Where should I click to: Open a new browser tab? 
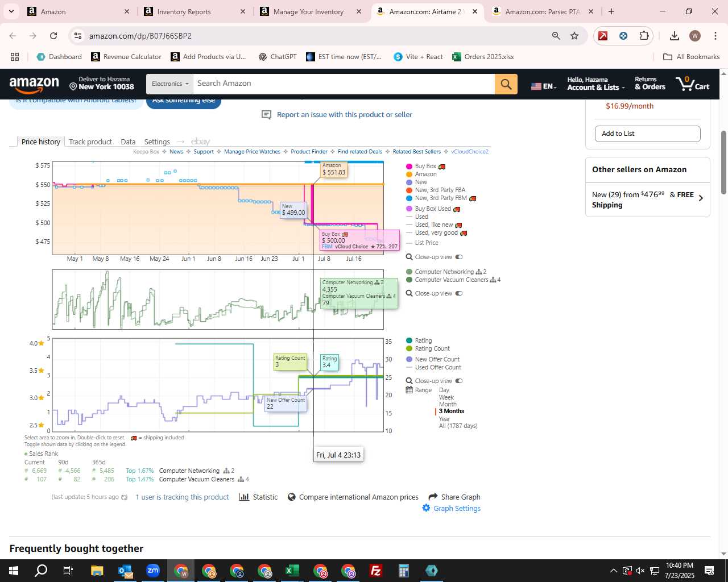click(611, 11)
